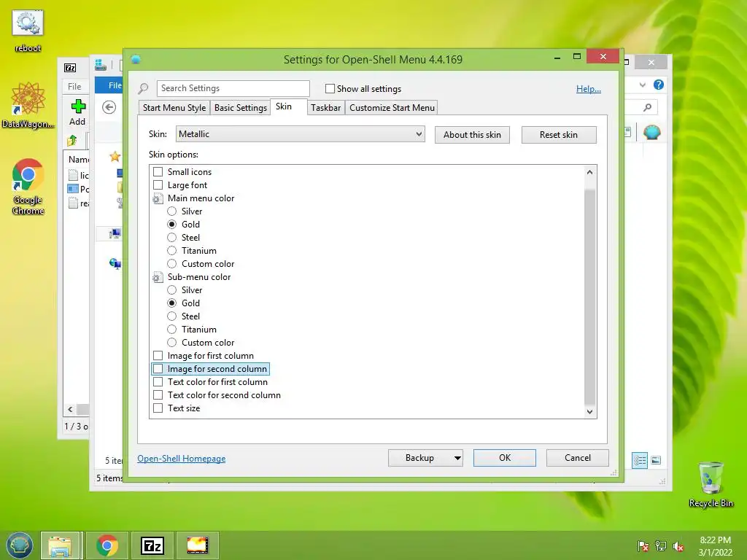Image resolution: width=747 pixels, height=560 pixels.
Task: Choose Custom color for Sub-menu
Action: 172,343
